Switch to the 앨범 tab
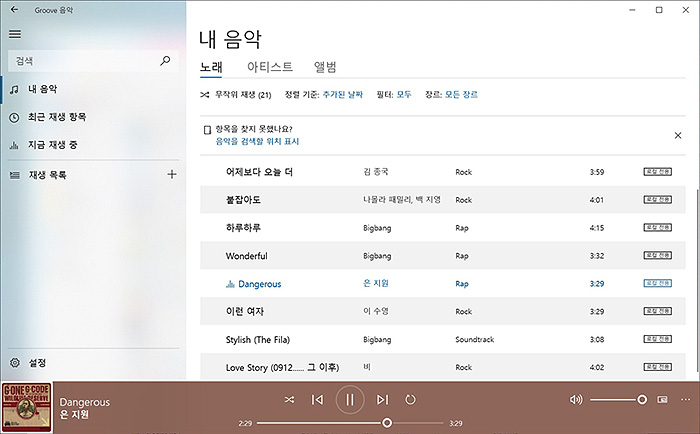Image resolution: width=700 pixels, height=434 pixels. pos(325,67)
